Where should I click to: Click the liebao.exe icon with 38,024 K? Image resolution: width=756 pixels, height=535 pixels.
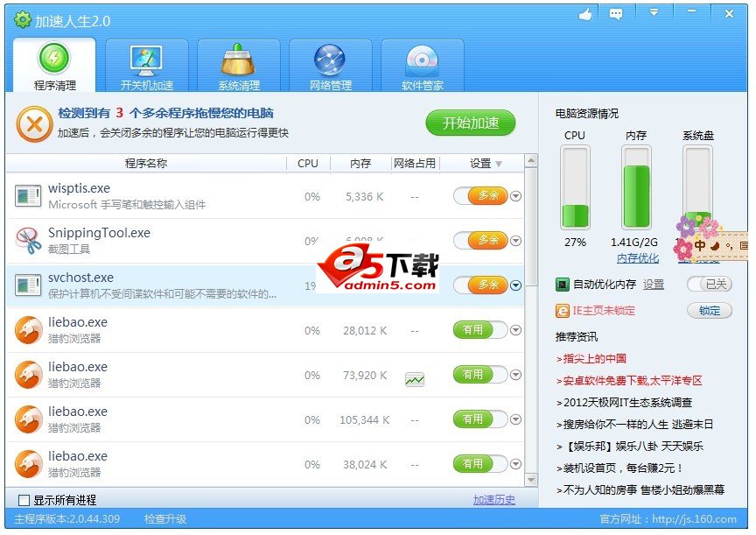pos(29,464)
